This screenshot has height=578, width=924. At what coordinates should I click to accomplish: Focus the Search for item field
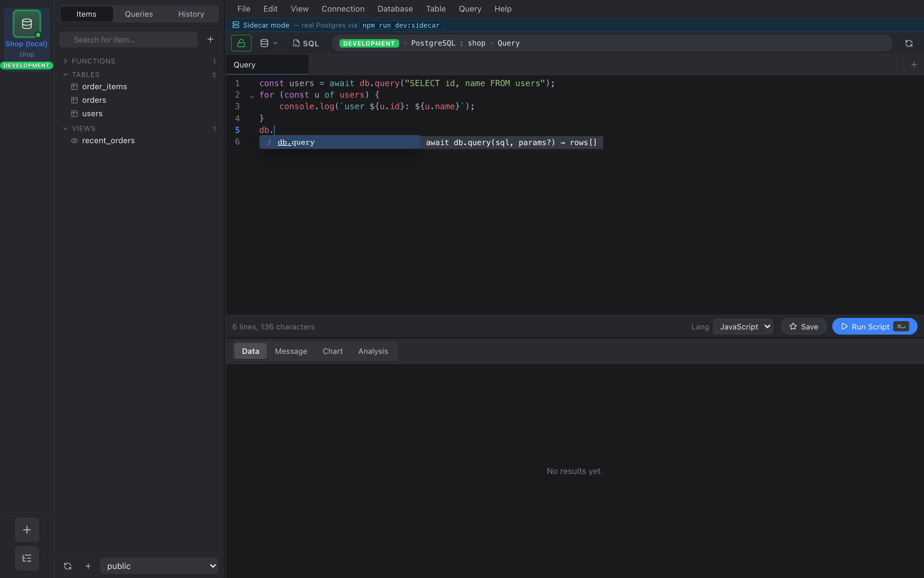pyautogui.click(x=129, y=39)
